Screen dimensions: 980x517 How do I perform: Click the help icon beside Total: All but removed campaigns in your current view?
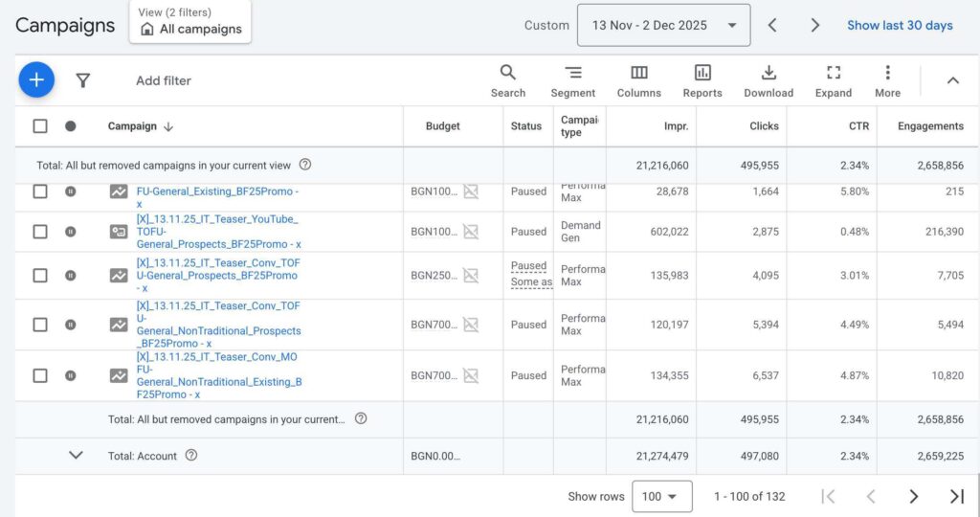coord(304,165)
